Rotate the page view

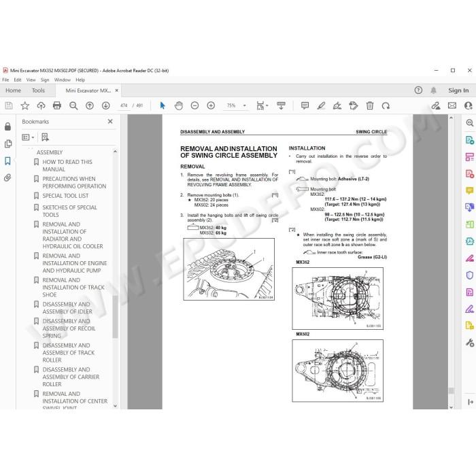(386, 105)
